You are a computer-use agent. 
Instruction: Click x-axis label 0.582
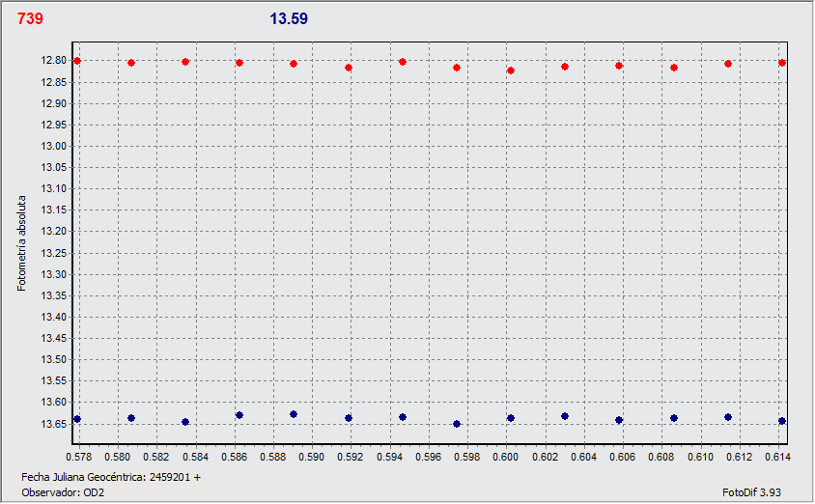(156, 457)
